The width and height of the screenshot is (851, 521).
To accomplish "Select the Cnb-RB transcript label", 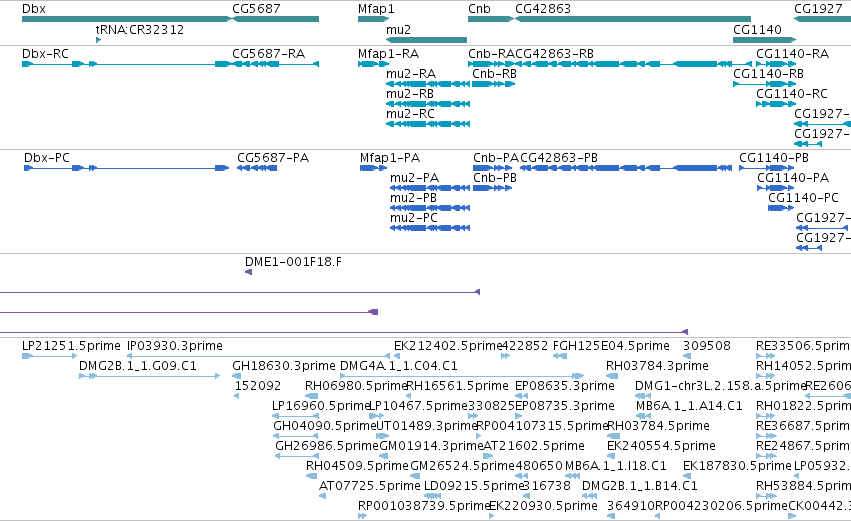I will click(494, 73).
